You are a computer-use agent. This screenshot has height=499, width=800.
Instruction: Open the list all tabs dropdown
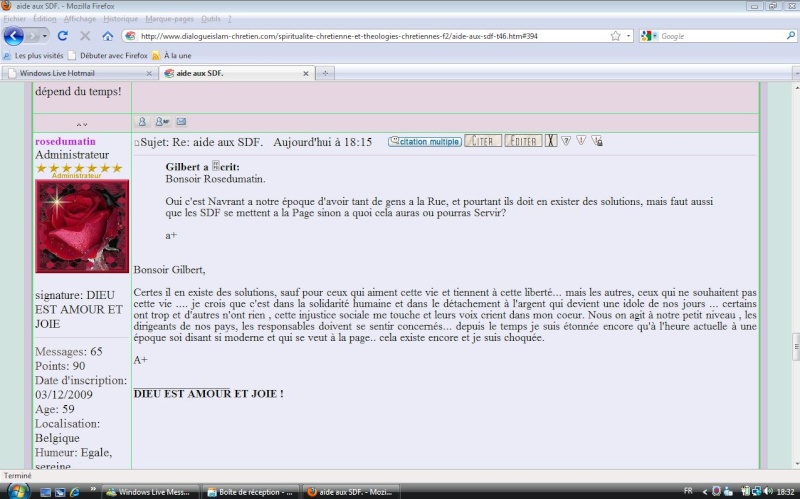796,73
